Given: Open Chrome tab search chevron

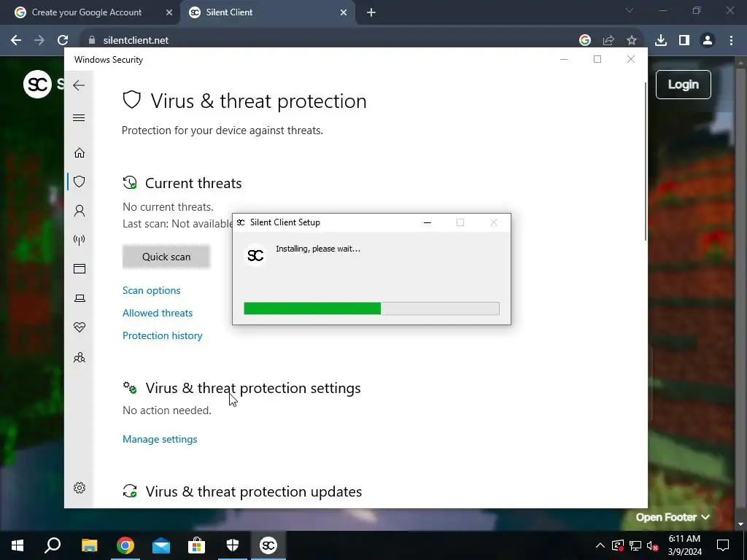Looking at the screenshot, I should (x=630, y=10).
